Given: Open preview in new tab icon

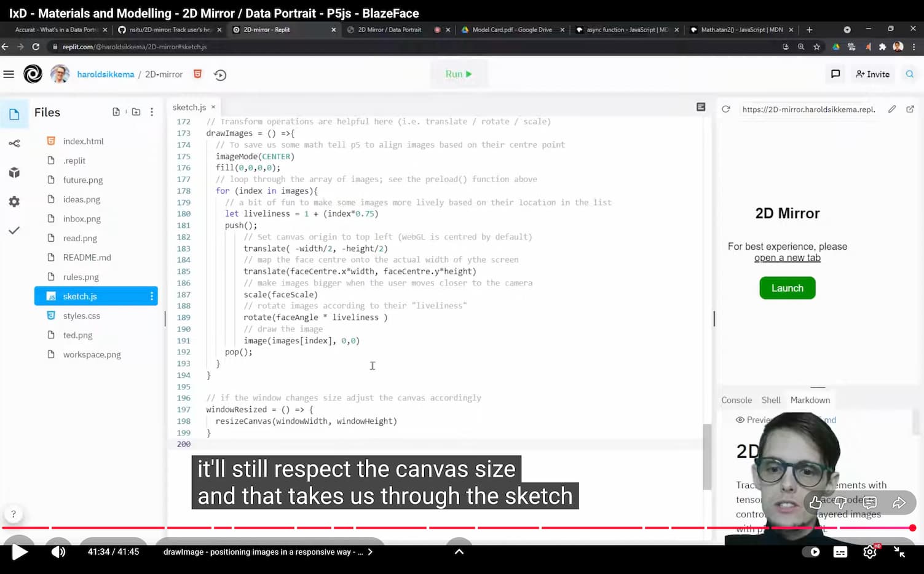Looking at the screenshot, I should pyautogui.click(x=910, y=109).
